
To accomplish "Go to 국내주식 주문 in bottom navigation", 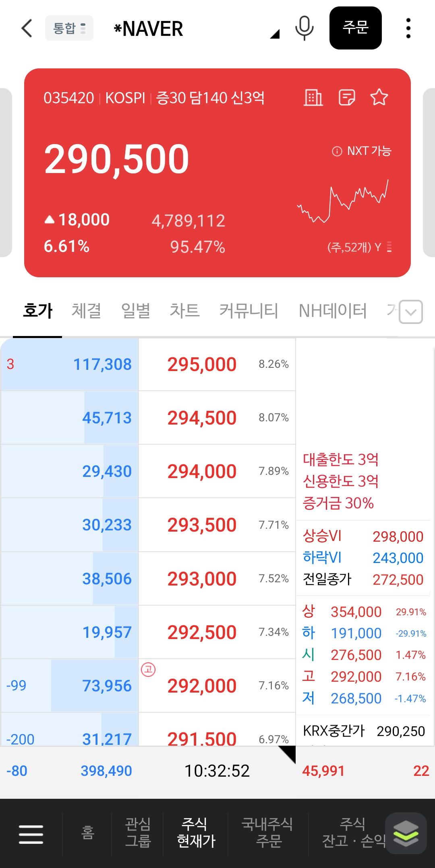I will pyautogui.click(x=267, y=833).
